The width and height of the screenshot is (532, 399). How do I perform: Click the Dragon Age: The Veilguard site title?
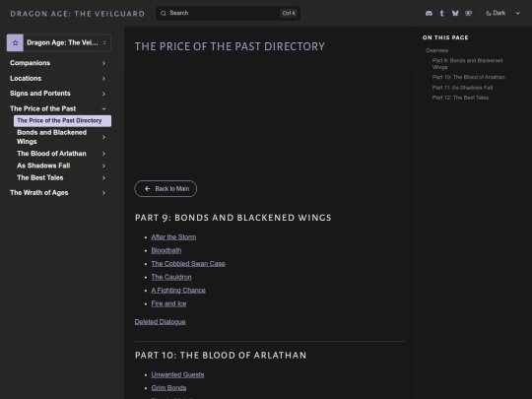[x=78, y=14]
